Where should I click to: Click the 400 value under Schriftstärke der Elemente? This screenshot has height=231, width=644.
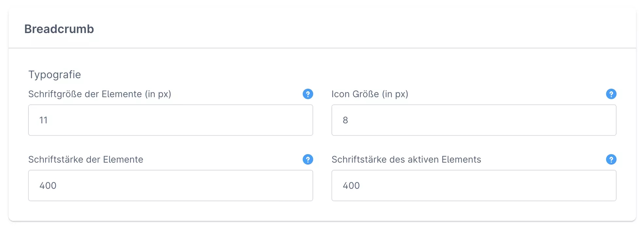pyautogui.click(x=48, y=186)
